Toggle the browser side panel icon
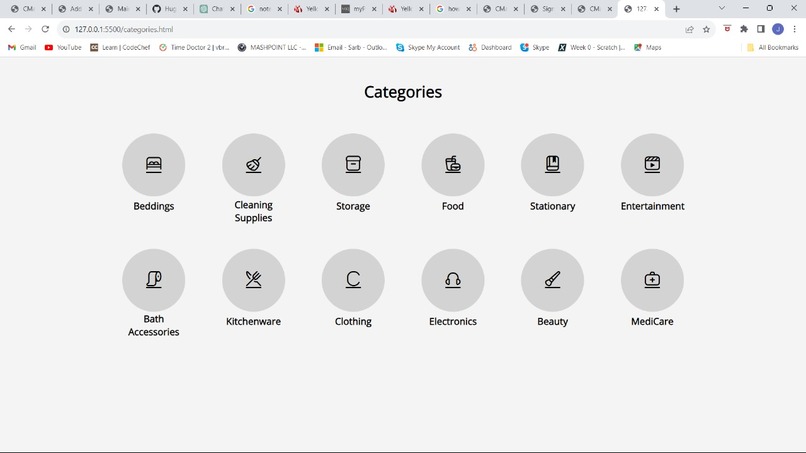The width and height of the screenshot is (806, 453). 761,29
